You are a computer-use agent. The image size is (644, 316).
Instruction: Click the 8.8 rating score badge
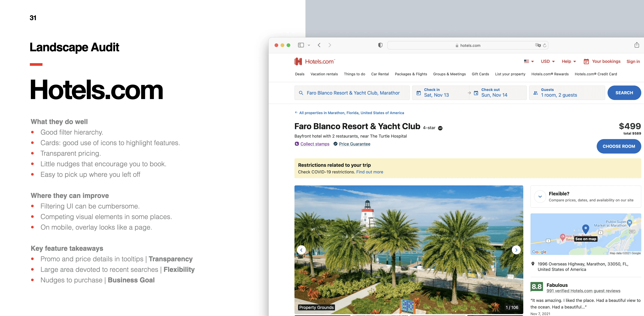(536, 286)
